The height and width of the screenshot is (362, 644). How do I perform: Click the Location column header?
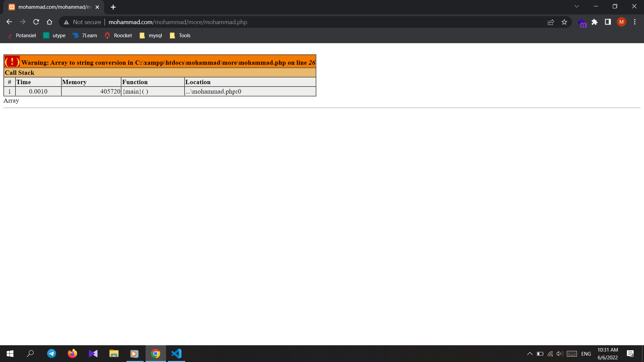tap(250, 82)
